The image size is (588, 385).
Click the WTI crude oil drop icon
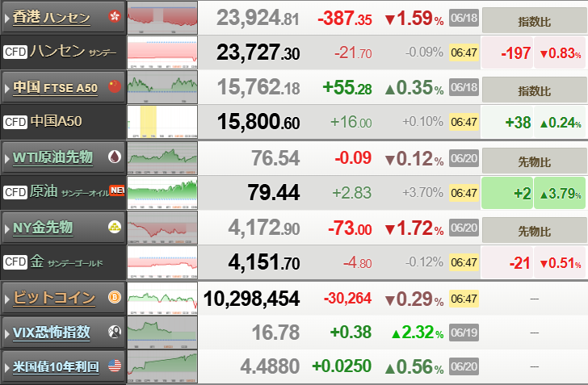tap(115, 157)
